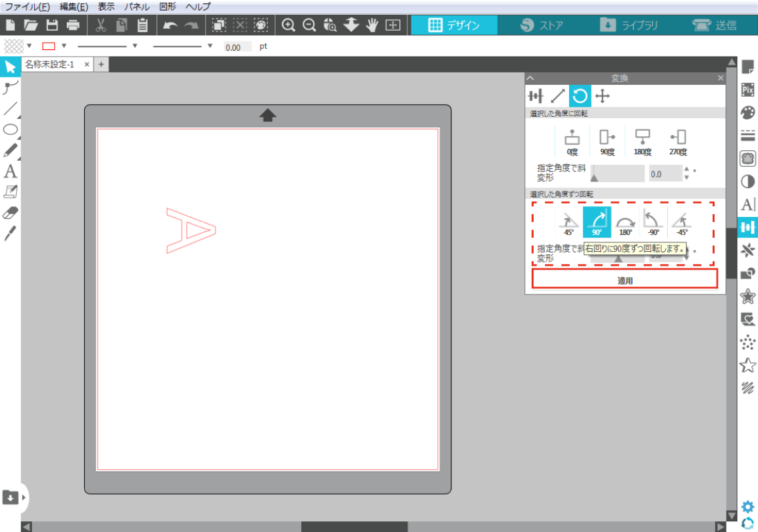The width and height of the screenshot is (758, 532).
Task: Open the line color dropdown arrow
Action: click(64, 46)
